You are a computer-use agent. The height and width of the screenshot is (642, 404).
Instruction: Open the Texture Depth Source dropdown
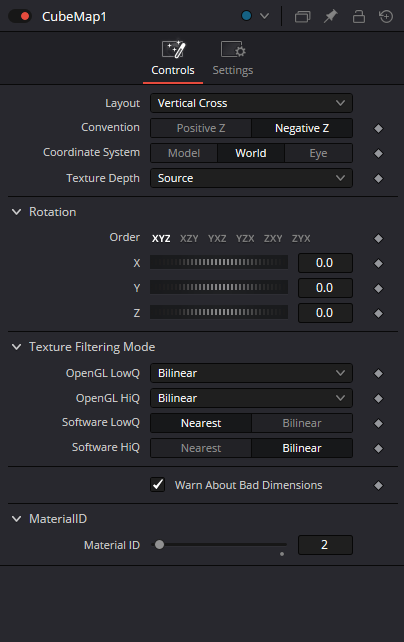tap(251, 178)
